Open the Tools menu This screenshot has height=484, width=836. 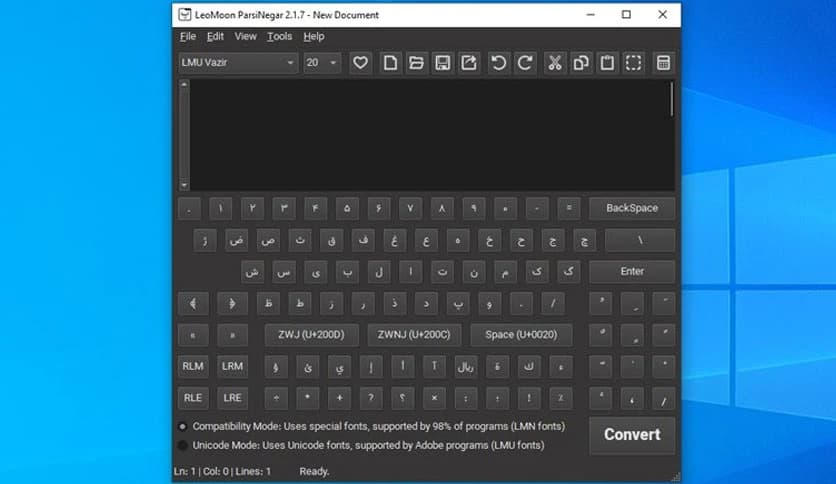[279, 36]
